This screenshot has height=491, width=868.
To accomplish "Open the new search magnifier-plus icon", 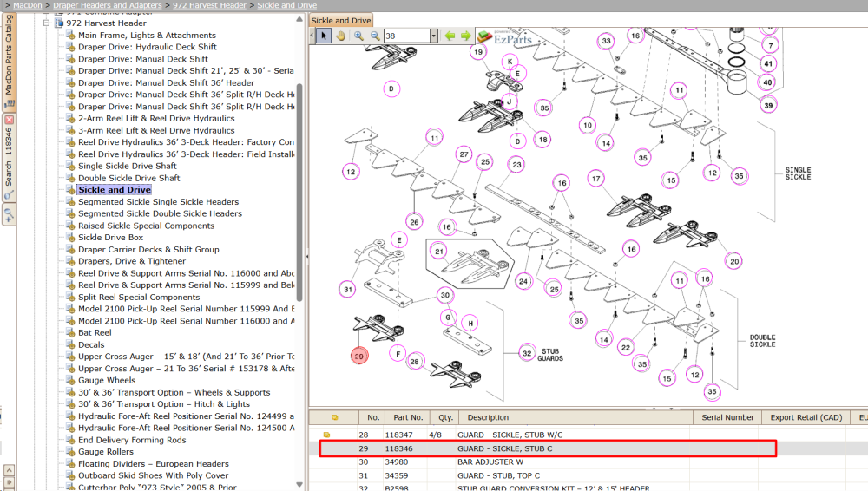I will [9, 213].
